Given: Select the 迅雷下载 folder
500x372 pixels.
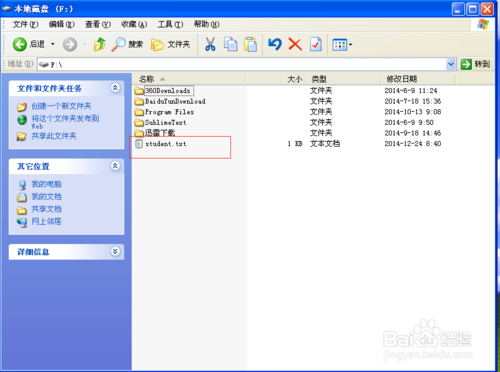Looking at the screenshot, I should pyautogui.click(x=160, y=133).
